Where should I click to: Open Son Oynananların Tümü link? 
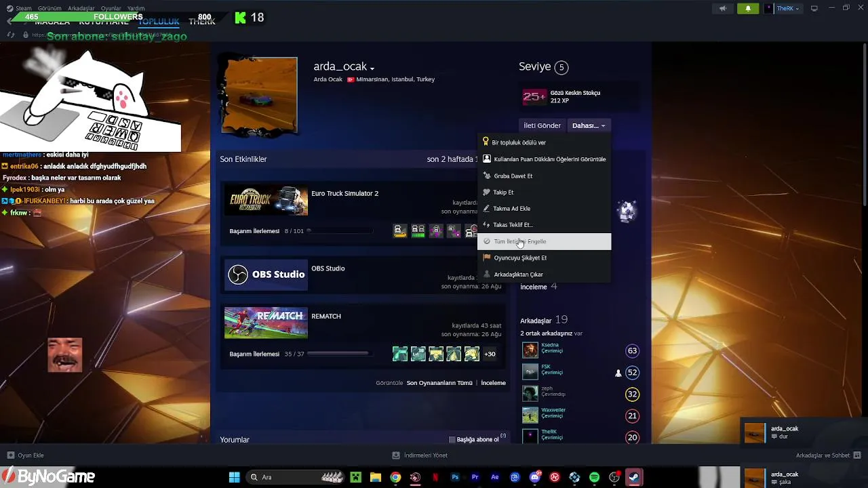click(x=439, y=383)
